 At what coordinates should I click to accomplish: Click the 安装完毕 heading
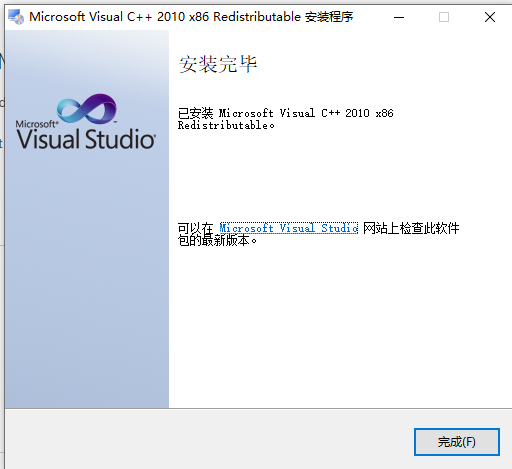218,64
